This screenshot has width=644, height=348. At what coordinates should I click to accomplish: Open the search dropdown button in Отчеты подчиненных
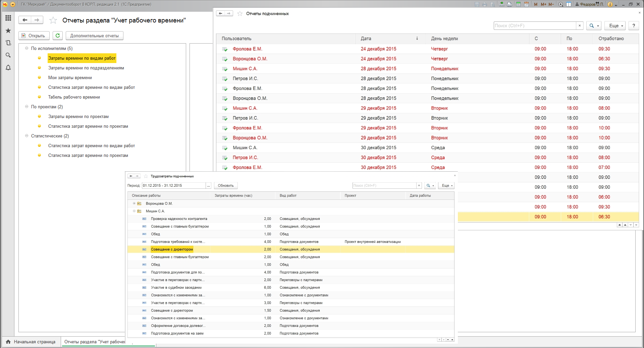[594, 26]
